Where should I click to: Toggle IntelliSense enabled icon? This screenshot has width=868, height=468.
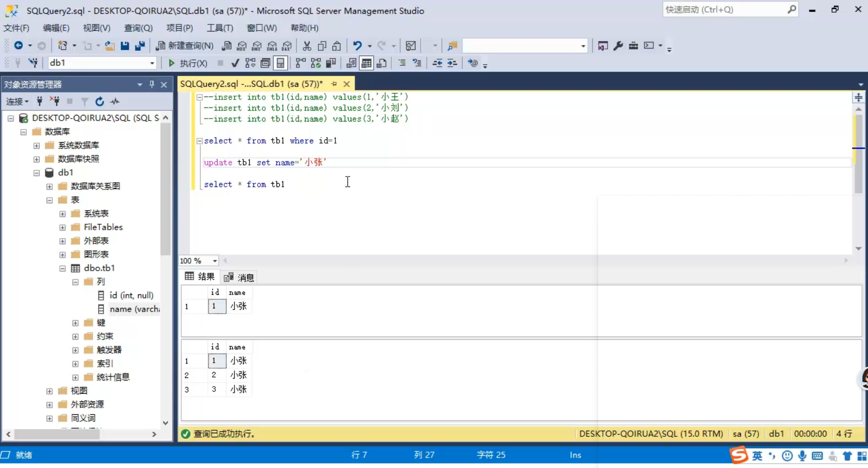(280, 63)
